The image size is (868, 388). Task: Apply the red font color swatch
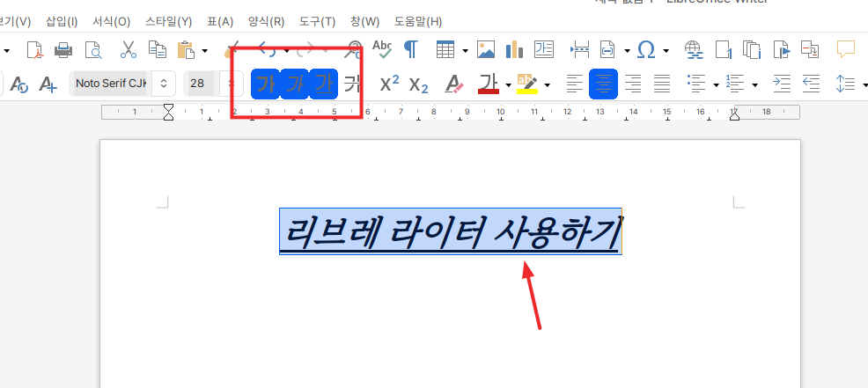point(489,84)
